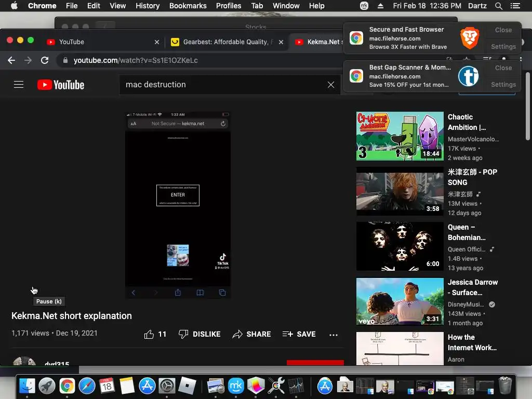Open Stocks app from the Dock
532x399 pixels.
(296, 386)
